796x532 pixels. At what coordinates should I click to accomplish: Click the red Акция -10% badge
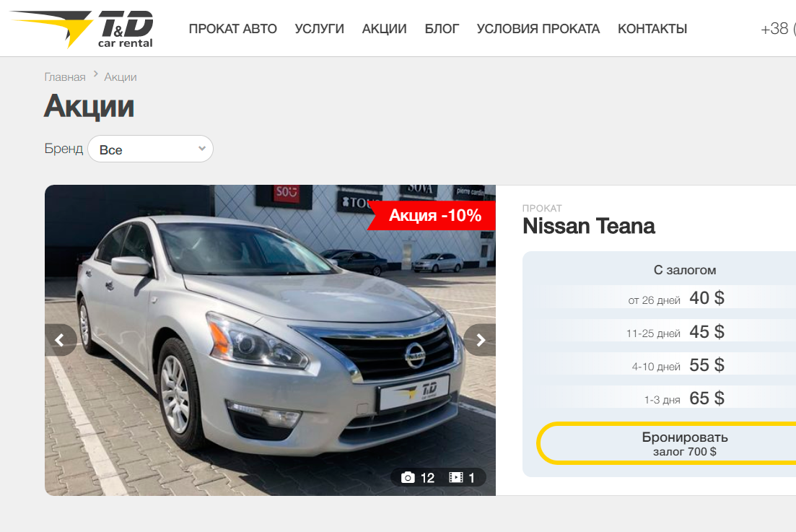(434, 215)
